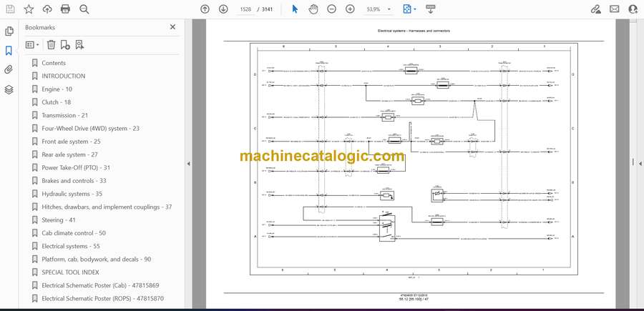Open Electrical Schematic Poster (Cab) bookmark
This screenshot has height=311, width=644.
(100, 285)
